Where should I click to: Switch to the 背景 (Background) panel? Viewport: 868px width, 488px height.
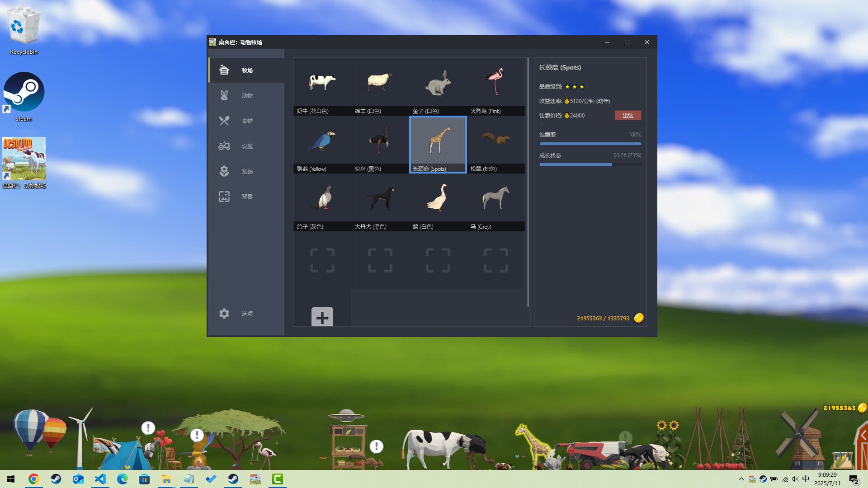point(246,197)
